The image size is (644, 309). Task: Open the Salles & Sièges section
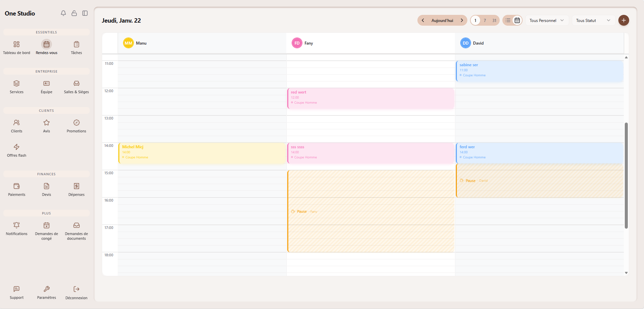coord(76,86)
